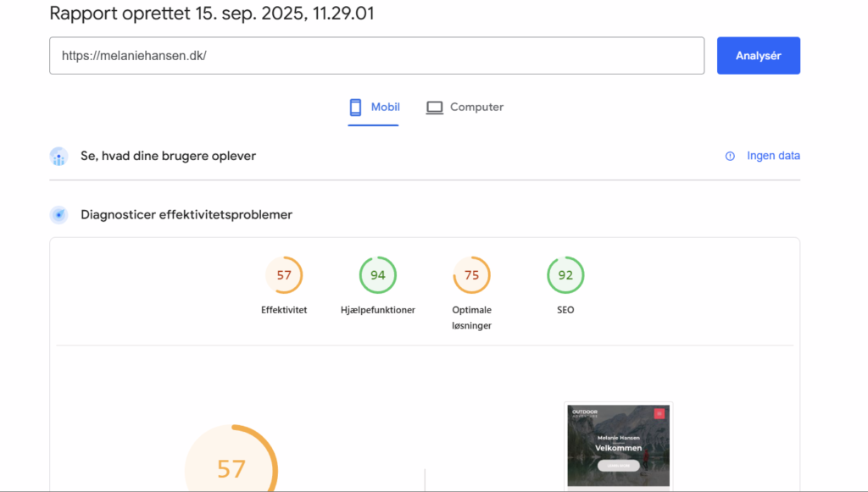Click the Optimale løsninger label

coord(471,318)
